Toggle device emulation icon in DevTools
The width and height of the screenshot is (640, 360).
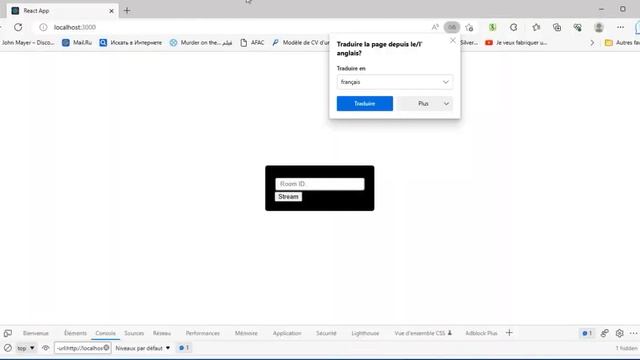coord(8,333)
